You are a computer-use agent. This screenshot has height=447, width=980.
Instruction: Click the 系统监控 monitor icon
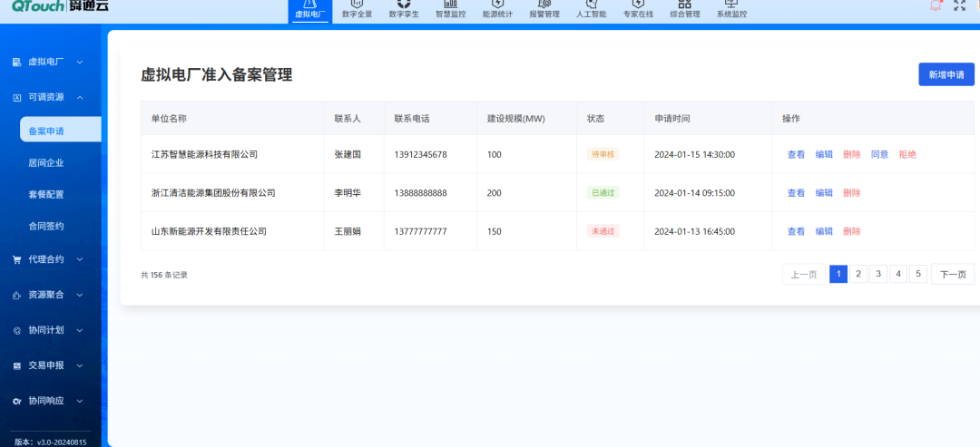click(x=732, y=4)
